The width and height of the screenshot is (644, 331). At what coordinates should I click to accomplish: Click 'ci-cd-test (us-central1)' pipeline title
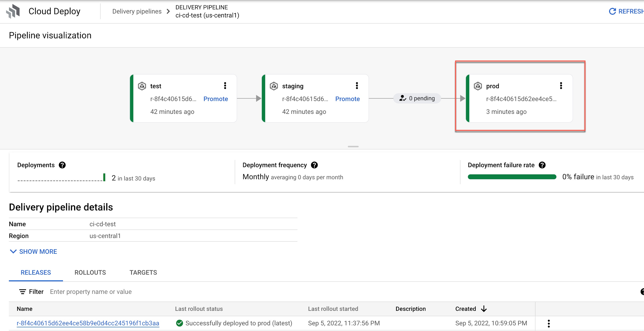point(207,15)
